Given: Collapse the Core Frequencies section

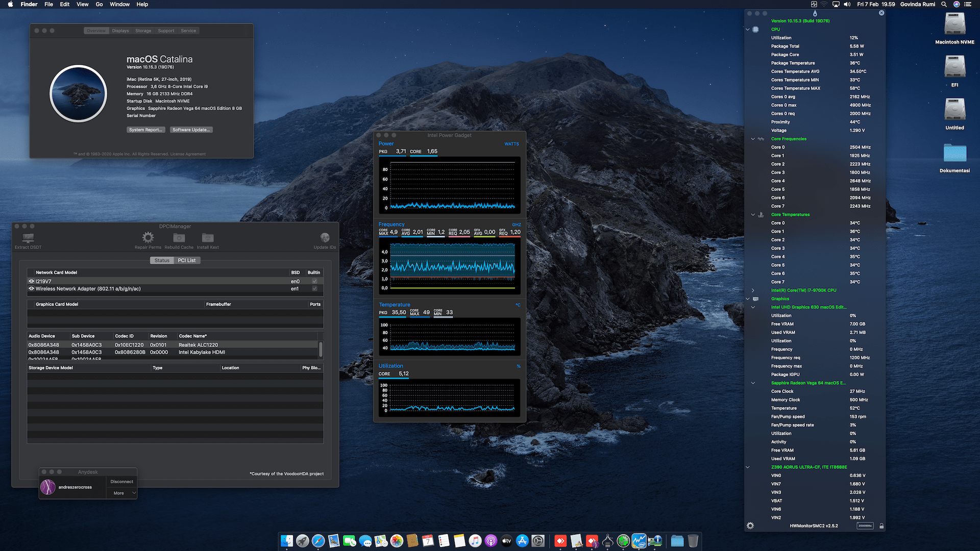Looking at the screenshot, I should [753, 139].
